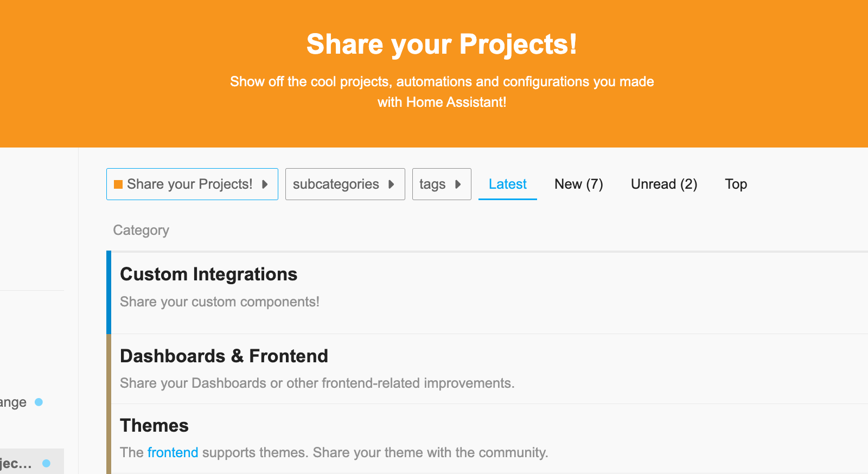Open the Top tab

coord(736,184)
